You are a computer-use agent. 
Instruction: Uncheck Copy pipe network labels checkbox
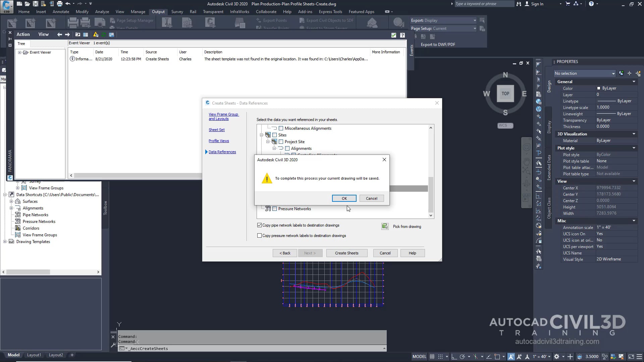pos(259,225)
